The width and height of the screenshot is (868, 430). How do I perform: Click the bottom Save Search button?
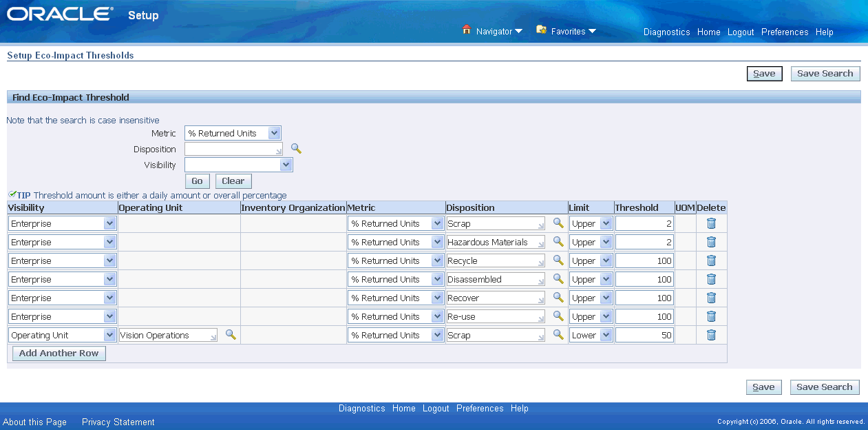(x=825, y=387)
